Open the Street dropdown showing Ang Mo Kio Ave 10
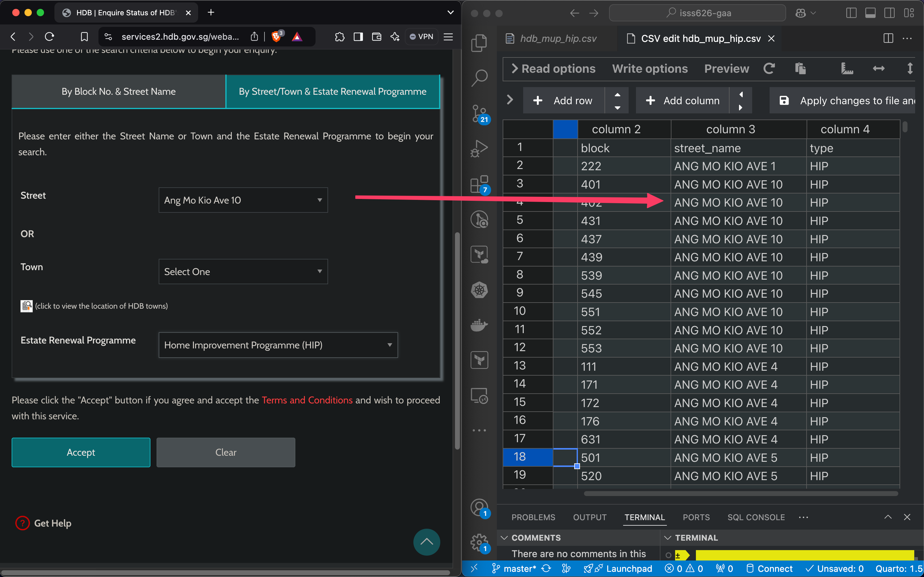 [x=243, y=200]
